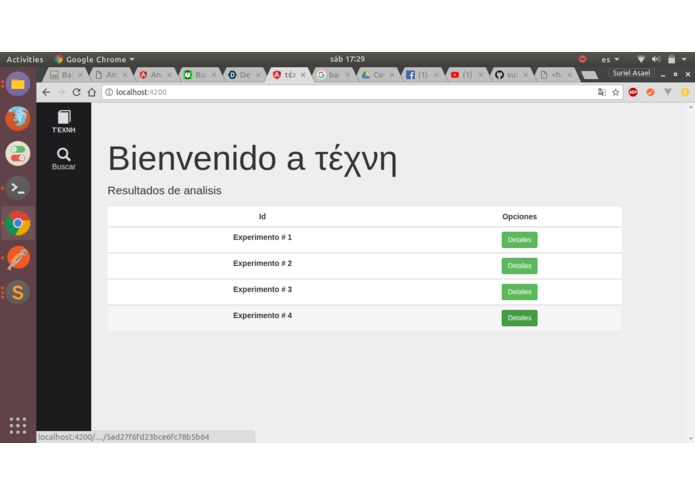
Task: Open the yellow Chrome notification icon
Action: (x=685, y=92)
